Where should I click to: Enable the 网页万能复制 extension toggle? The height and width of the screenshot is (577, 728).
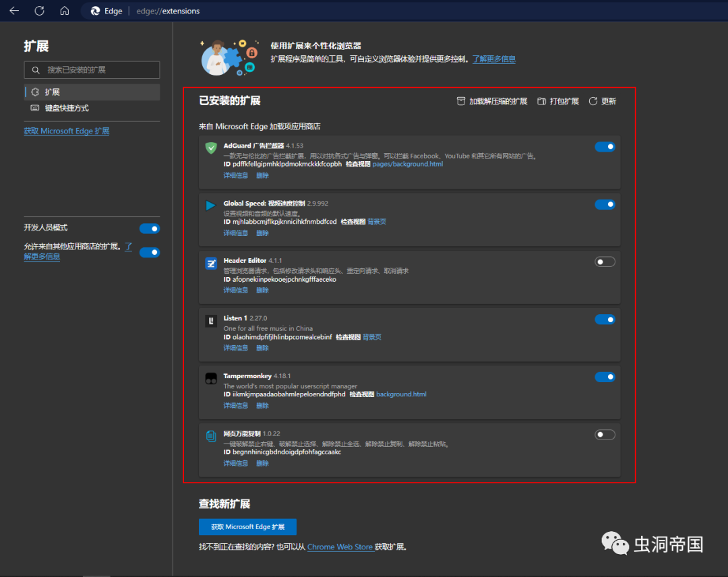(605, 435)
